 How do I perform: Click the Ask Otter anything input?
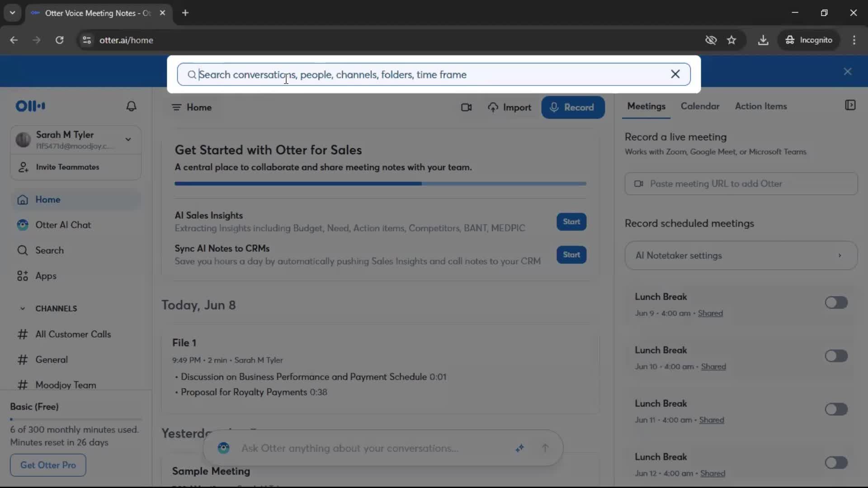point(350,448)
